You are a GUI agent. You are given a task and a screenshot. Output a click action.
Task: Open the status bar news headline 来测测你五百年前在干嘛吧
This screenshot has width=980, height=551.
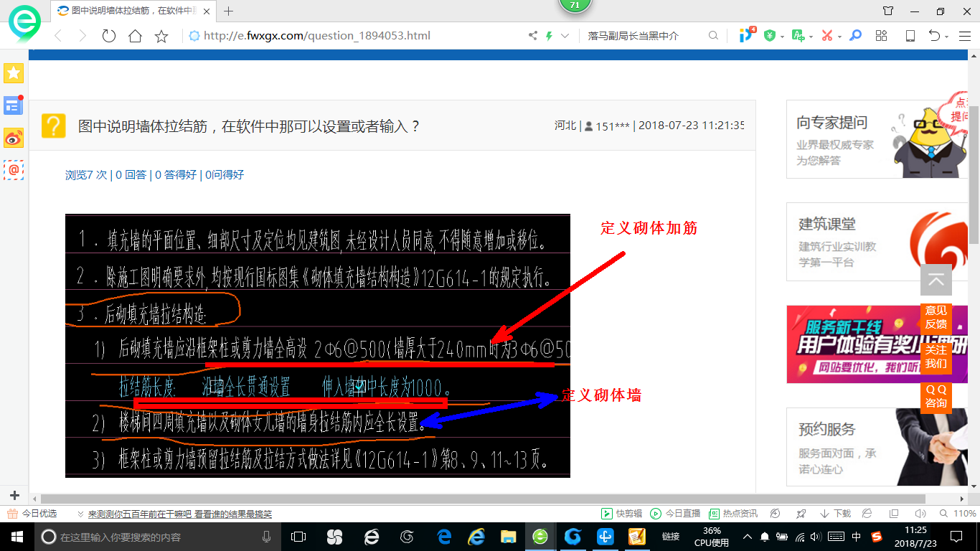pyautogui.click(x=180, y=514)
